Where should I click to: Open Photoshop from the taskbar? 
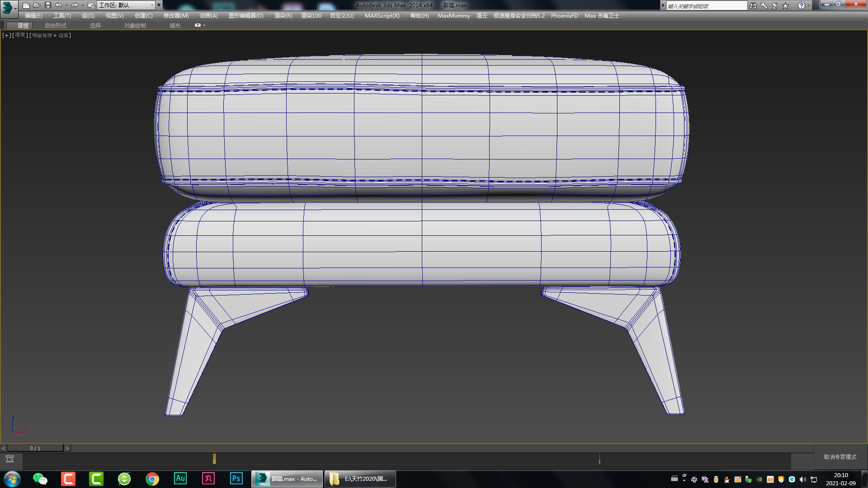[236, 479]
